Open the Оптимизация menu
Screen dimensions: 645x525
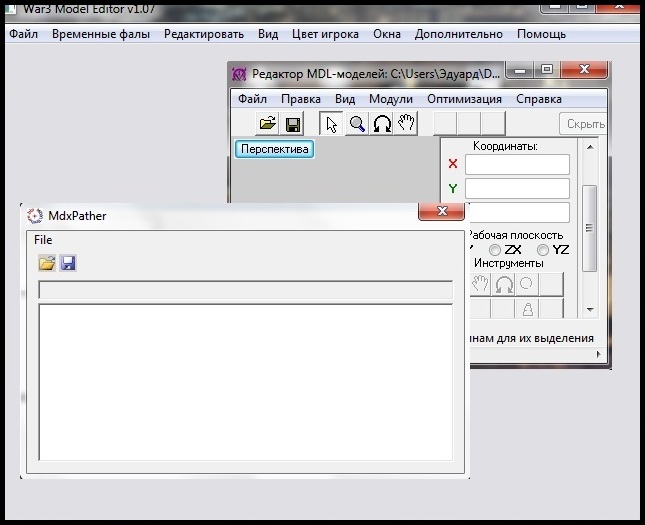tap(464, 99)
